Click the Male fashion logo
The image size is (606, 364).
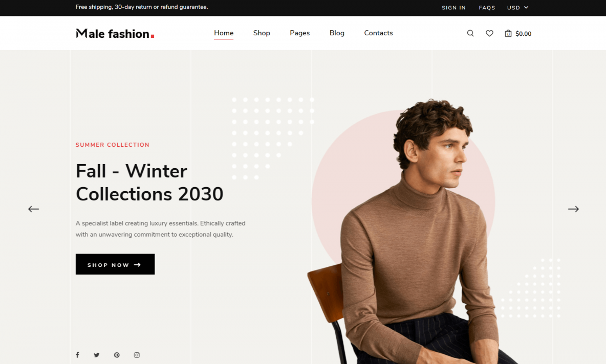click(115, 34)
